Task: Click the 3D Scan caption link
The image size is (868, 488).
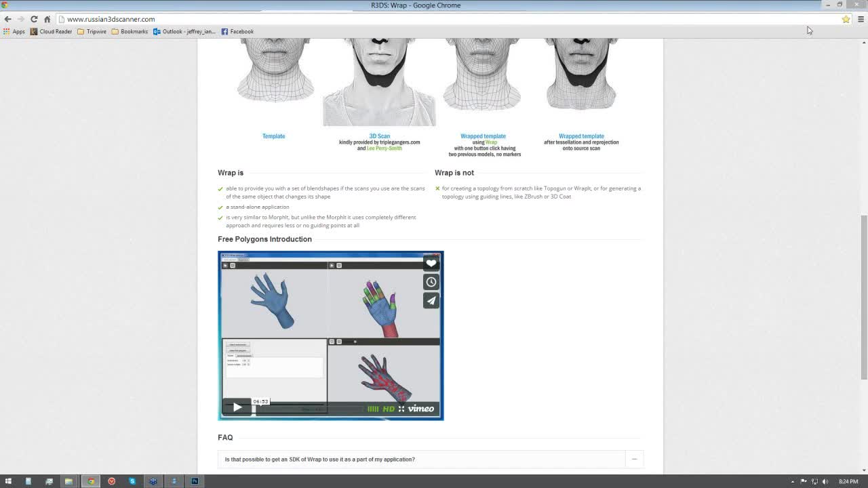Action: [x=380, y=136]
